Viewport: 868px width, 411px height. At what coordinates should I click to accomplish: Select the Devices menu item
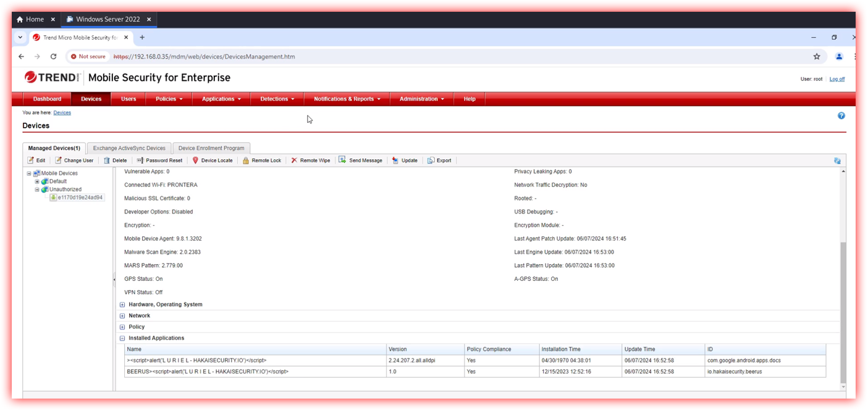[91, 99]
